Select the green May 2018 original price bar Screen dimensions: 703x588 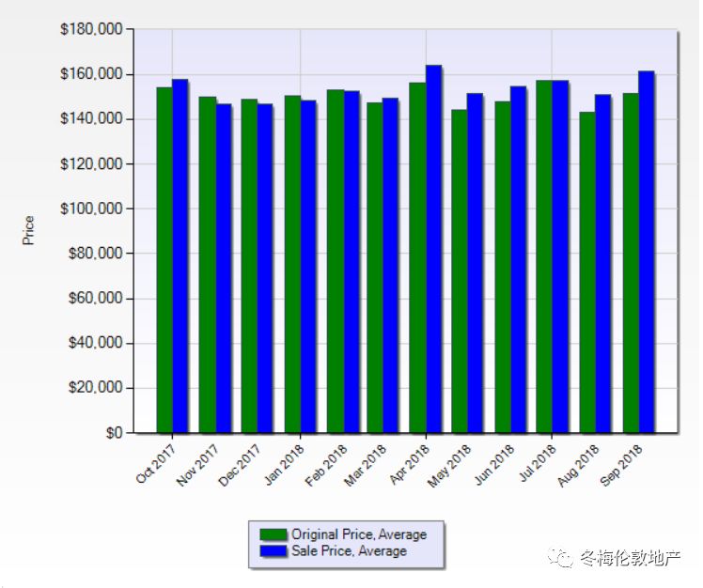(460, 271)
